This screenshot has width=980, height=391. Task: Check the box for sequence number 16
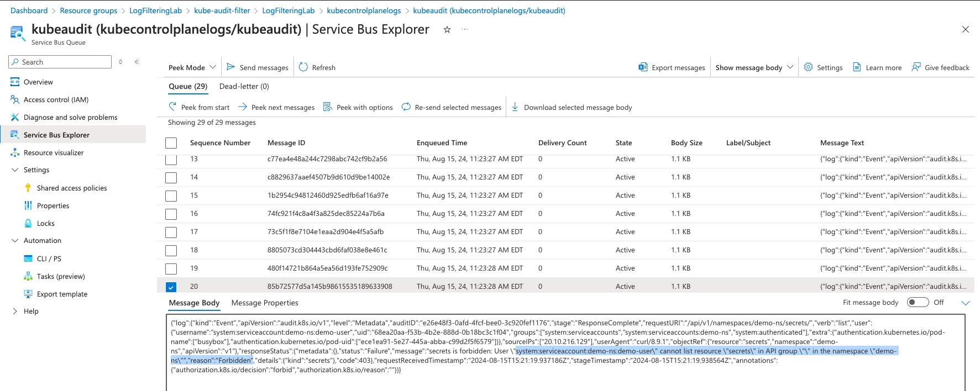[171, 214]
